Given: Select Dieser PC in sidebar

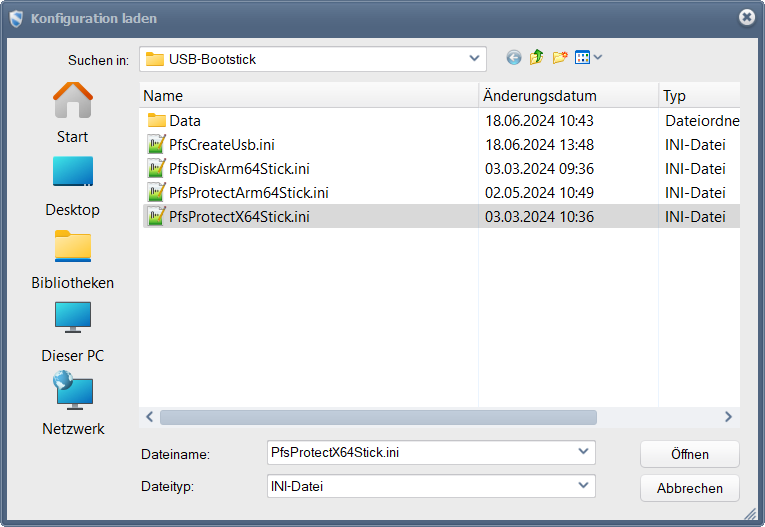Looking at the screenshot, I should 72,331.
